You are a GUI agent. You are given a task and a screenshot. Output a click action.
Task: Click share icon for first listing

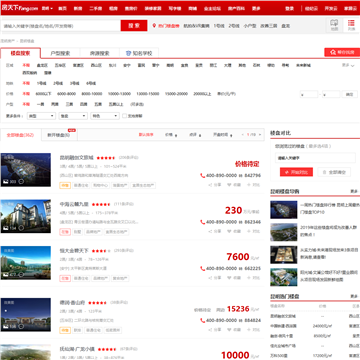click(210, 185)
